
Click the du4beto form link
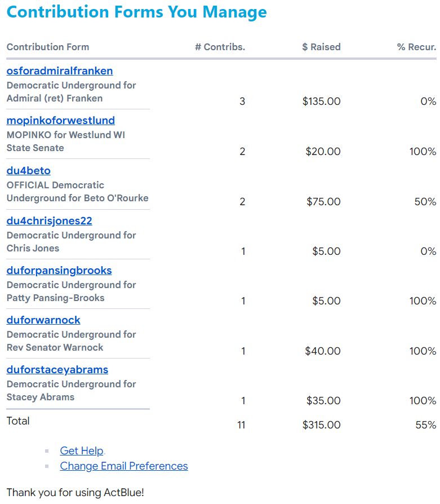29,171
